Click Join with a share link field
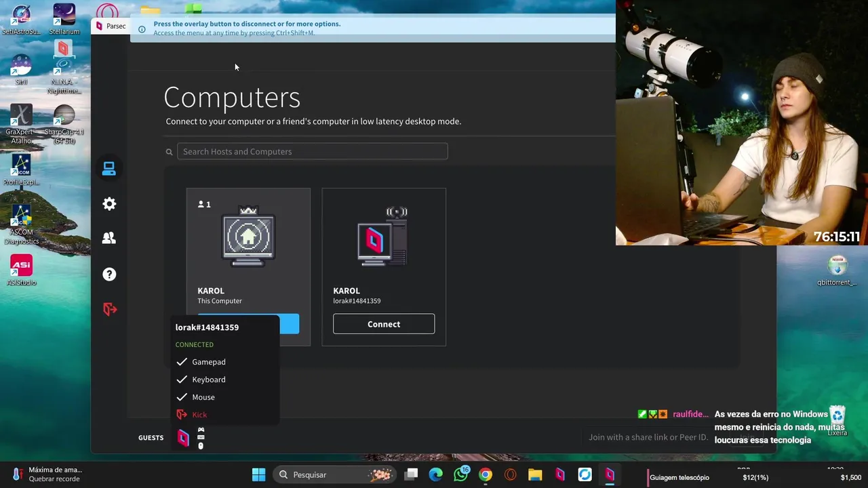This screenshot has width=868, height=488. [648, 437]
